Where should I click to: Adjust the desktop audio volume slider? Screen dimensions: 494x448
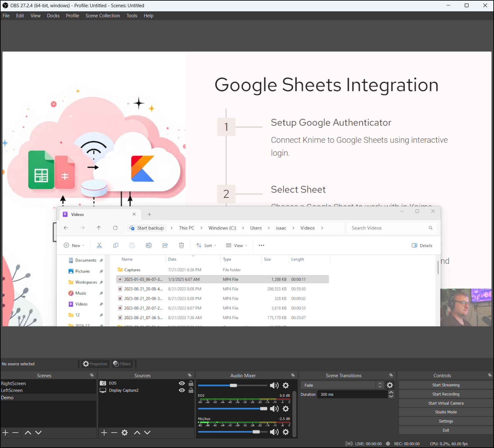(233, 385)
